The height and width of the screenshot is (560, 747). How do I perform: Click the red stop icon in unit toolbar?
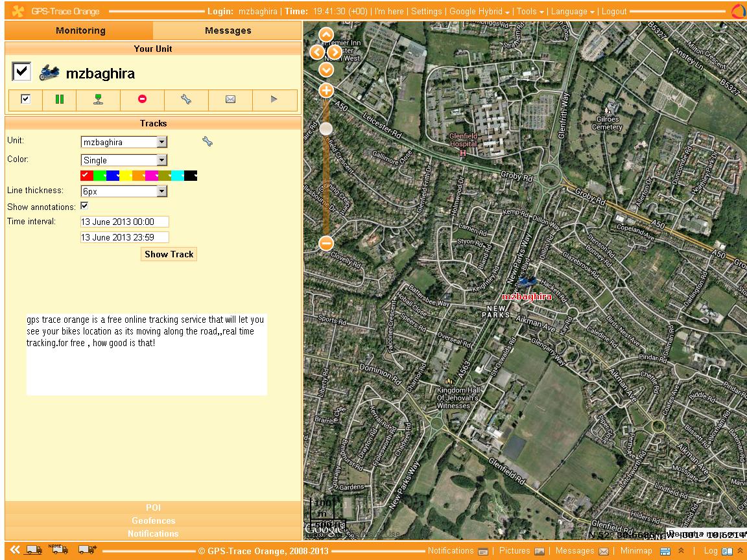coord(142,99)
